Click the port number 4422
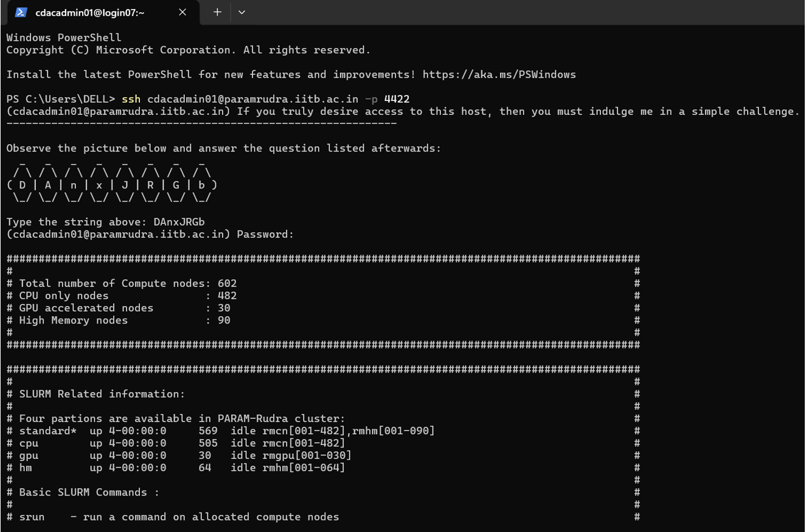 (x=397, y=99)
